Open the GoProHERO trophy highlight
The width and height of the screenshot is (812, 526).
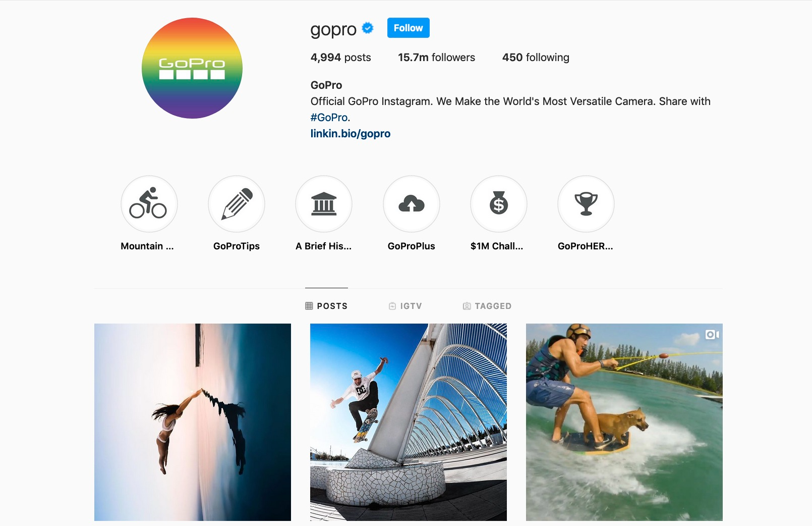pos(586,204)
